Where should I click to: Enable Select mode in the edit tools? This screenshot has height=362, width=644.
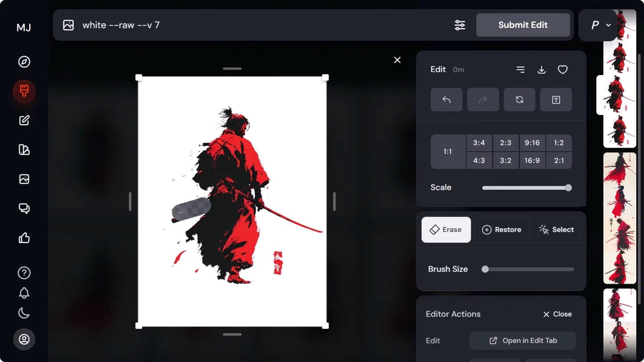click(x=556, y=230)
